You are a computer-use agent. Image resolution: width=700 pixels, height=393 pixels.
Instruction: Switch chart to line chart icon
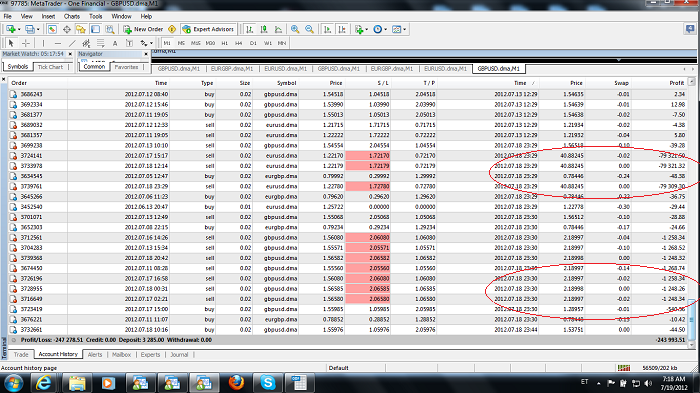(278, 29)
